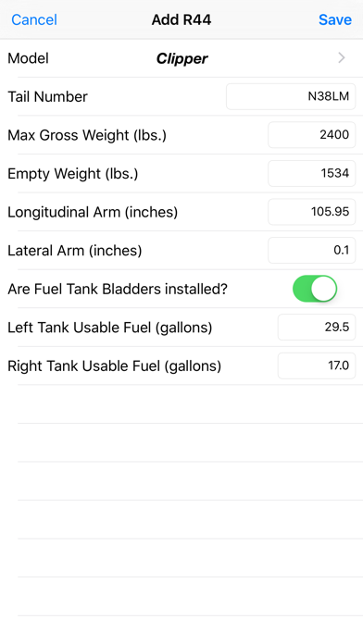Edit the Lateral Arm value 0.1
This screenshot has width=363, height=644.
312,250
